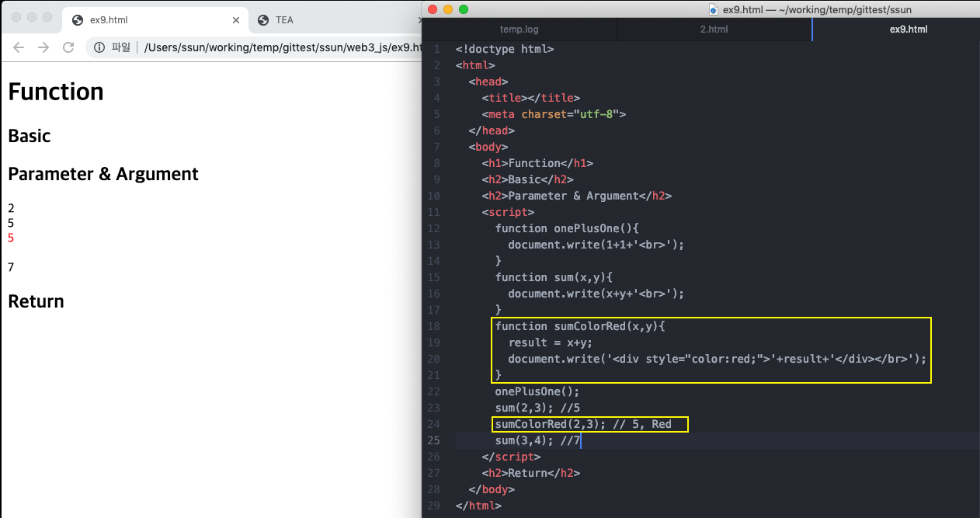Click the red 5 output in browser

click(11, 238)
